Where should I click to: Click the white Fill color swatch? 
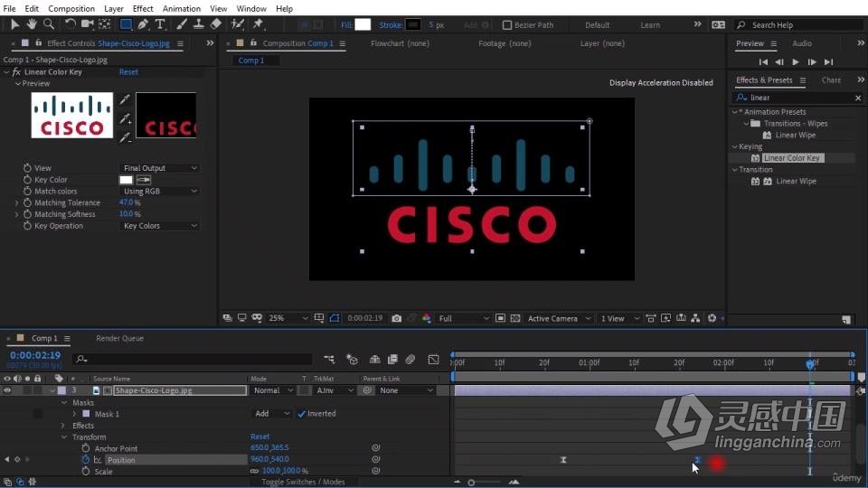click(363, 24)
